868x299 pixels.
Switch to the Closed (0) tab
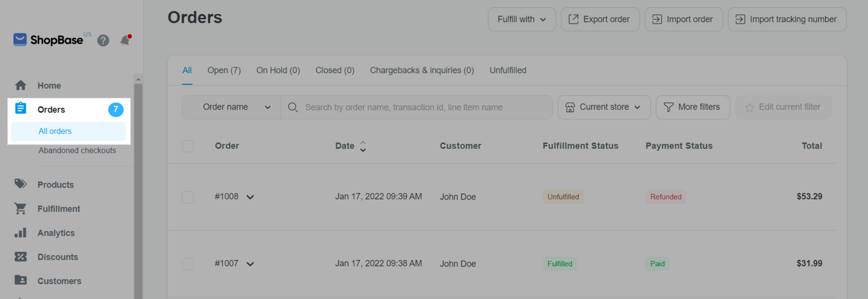(335, 71)
